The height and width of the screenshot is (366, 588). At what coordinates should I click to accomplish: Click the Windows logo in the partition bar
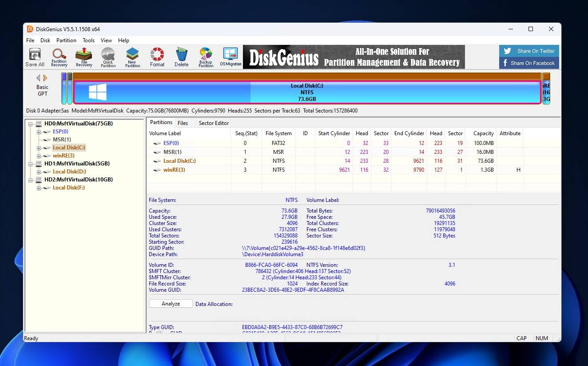pos(98,93)
